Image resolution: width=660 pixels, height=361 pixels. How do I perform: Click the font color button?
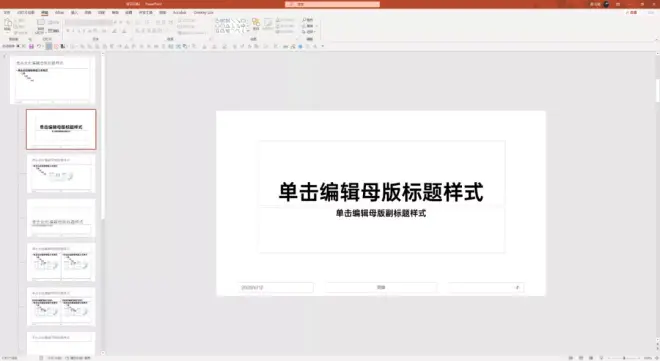pyautogui.click(x=124, y=31)
